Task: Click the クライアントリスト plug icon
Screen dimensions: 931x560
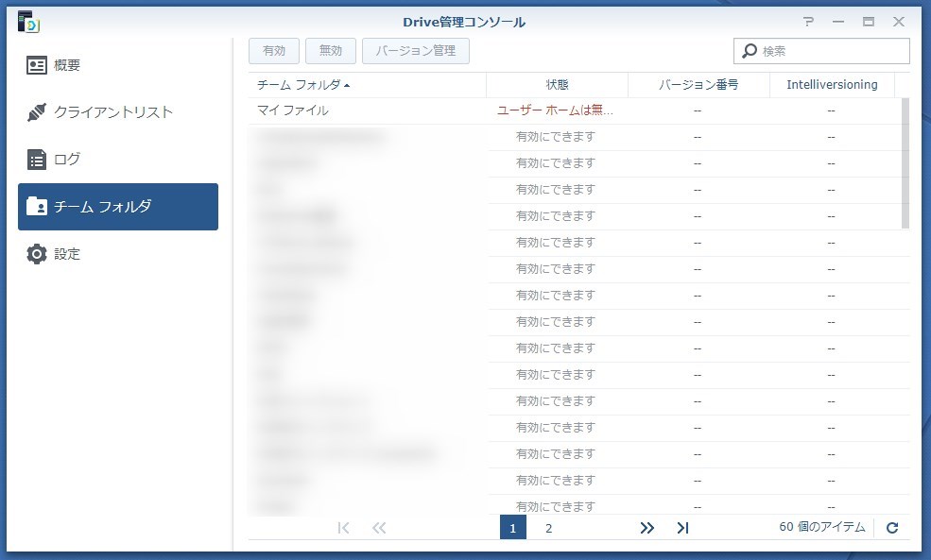Action: click(37, 112)
